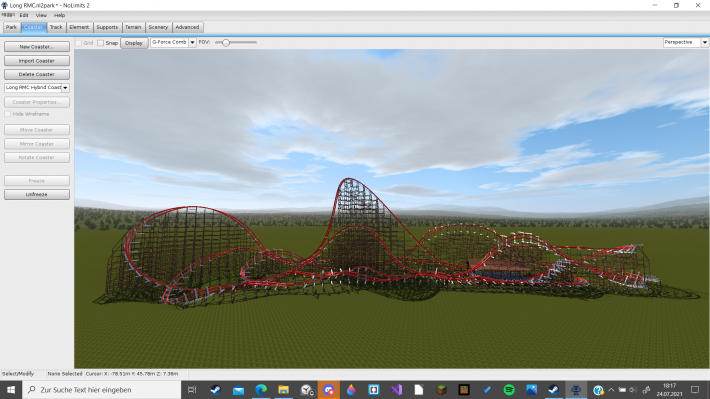The width and height of the screenshot is (710, 399).
Task: Click the active NoLimits 2 taskbar icon
Action: tap(576, 389)
